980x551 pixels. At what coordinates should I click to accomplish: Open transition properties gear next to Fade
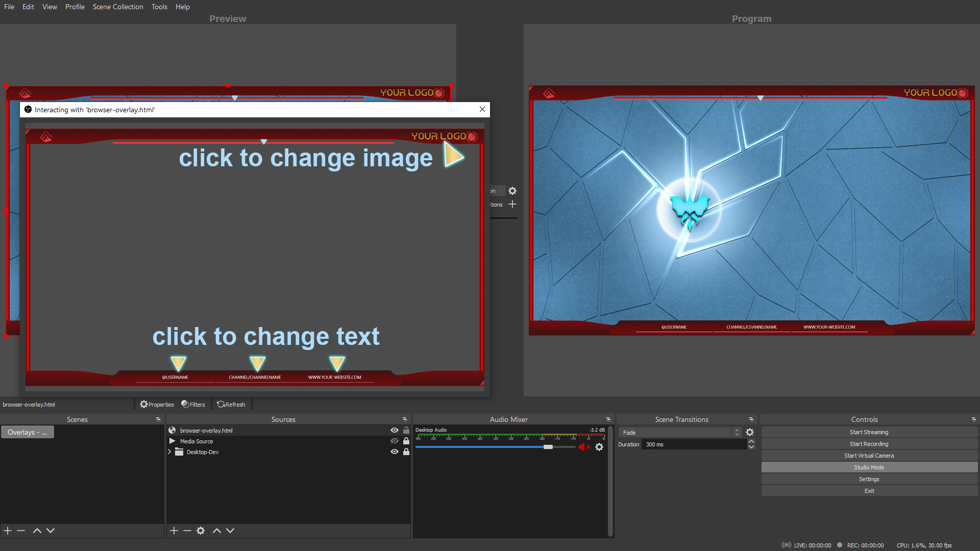[750, 432]
